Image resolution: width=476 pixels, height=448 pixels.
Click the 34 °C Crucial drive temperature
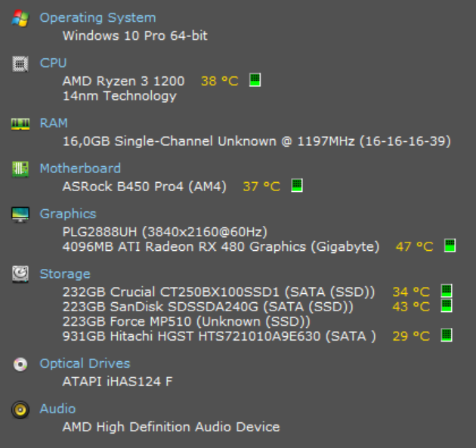[411, 292]
